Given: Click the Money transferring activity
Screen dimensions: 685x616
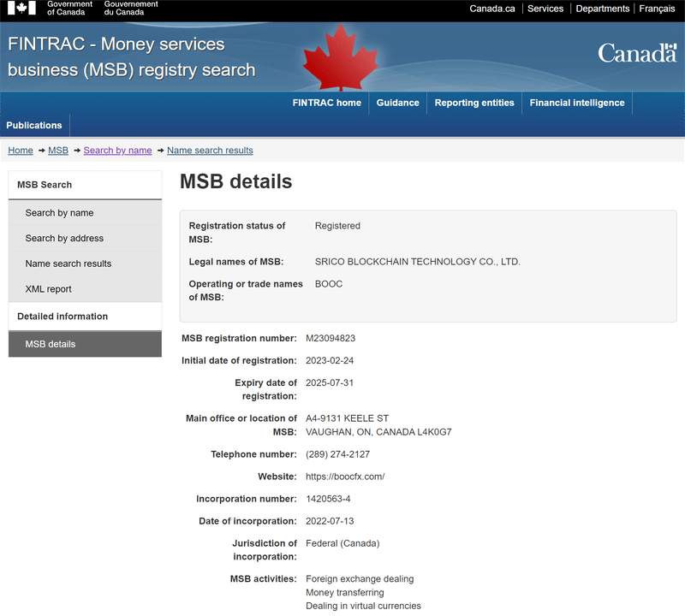Looking at the screenshot, I should click(345, 592).
